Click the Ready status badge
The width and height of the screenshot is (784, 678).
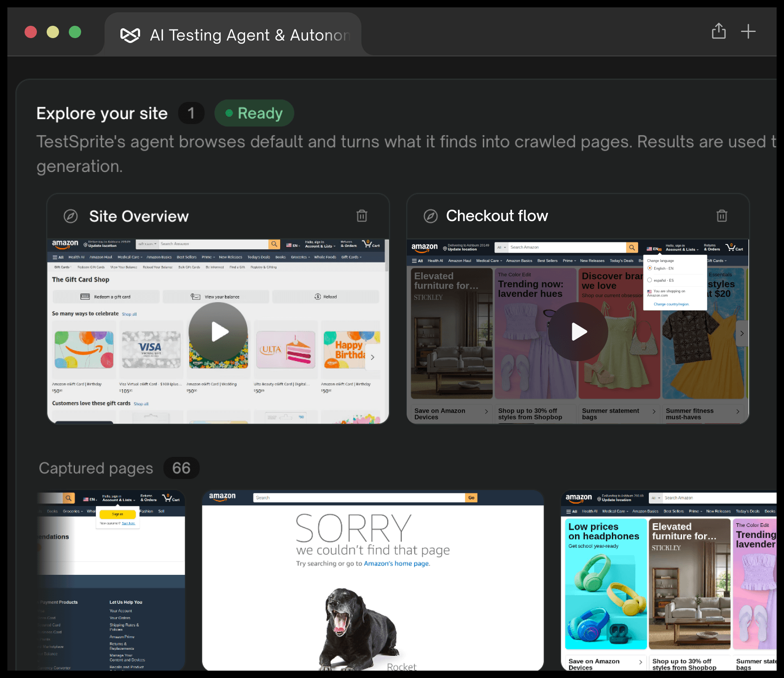(254, 113)
